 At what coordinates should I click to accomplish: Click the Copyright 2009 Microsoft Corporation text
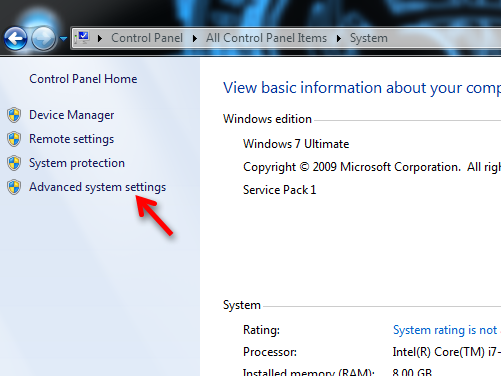[372, 167]
